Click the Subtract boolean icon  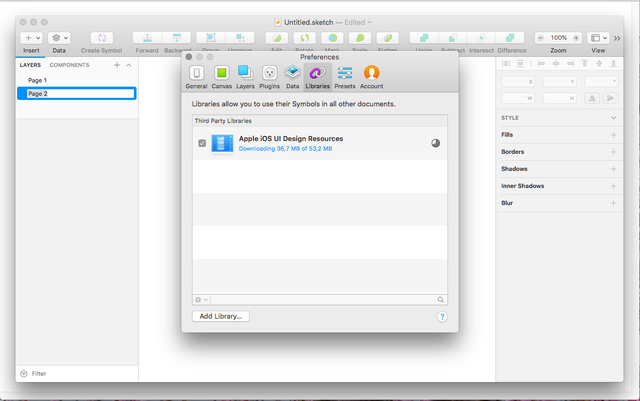click(453, 38)
